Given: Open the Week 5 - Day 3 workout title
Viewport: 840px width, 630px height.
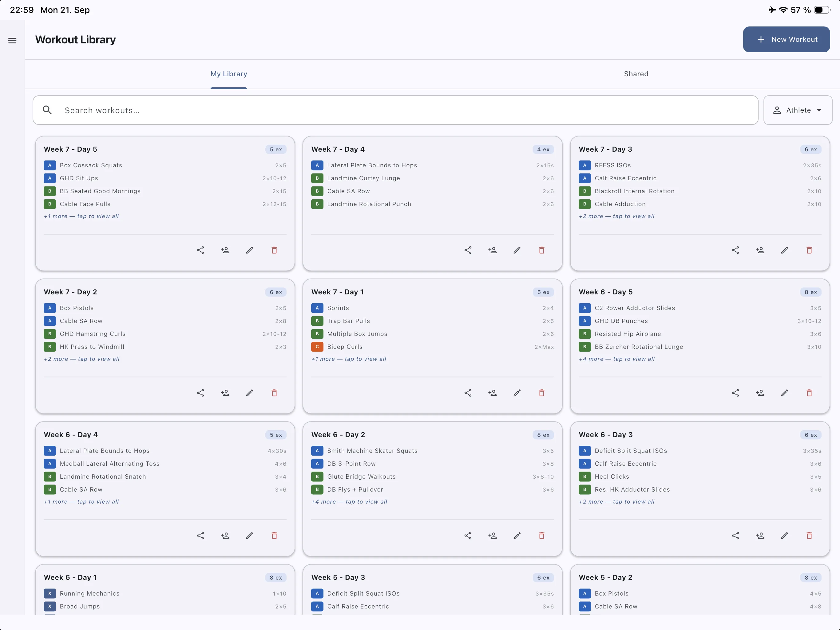Looking at the screenshot, I should (338, 577).
